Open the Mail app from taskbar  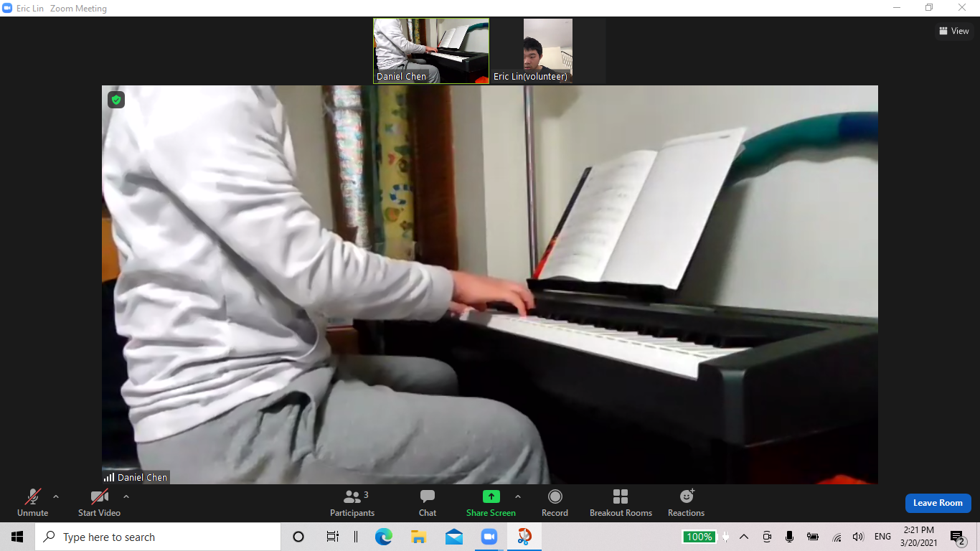coord(454,537)
